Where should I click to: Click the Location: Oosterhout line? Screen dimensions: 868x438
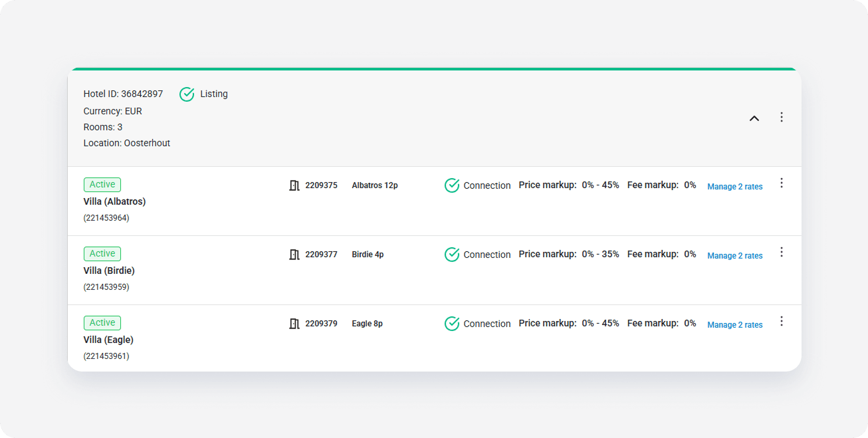(x=127, y=143)
